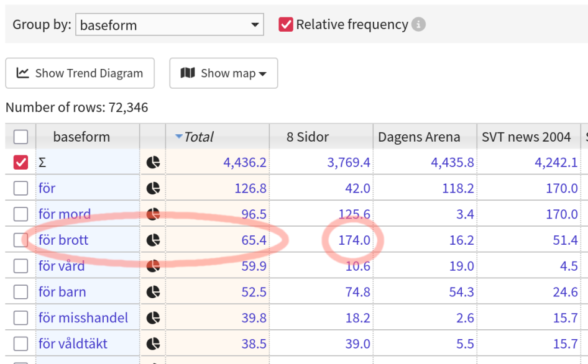Show pie chart for 'för misshandel'
The height and width of the screenshot is (364, 588).
[x=153, y=318]
